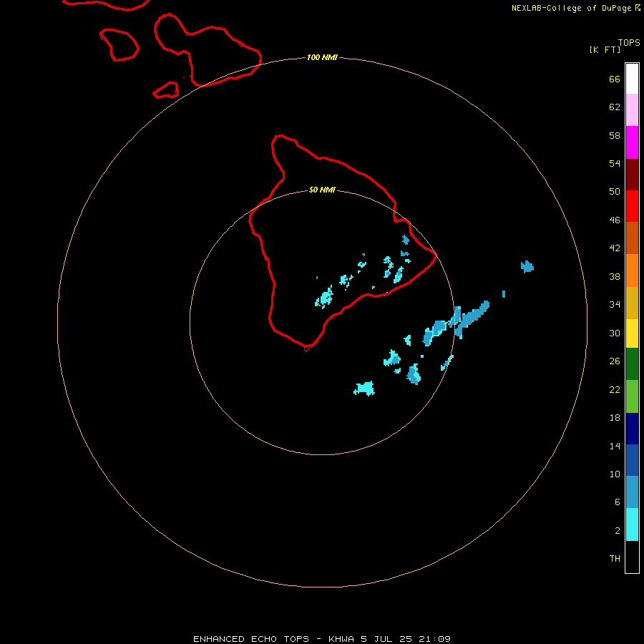
Task: Click the smallest island outline near 100 NMI ring
Action: tap(166, 90)
